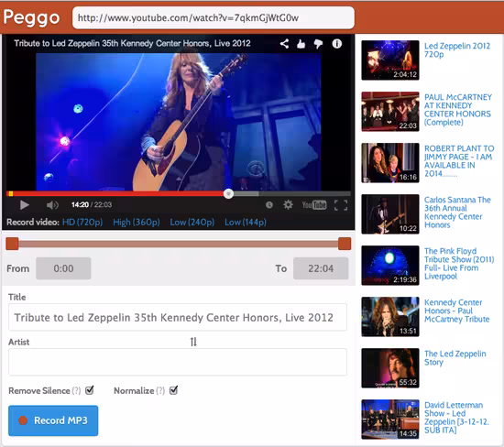The height and width of the screenshot is (447, 504).
Task: Swap title and artist arrows icon
Action: 193,342
